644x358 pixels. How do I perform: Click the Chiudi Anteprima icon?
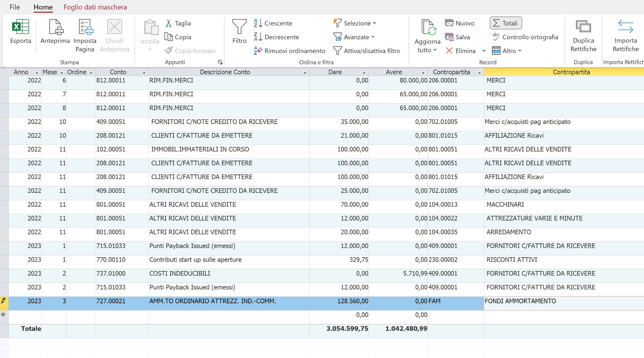[115, 27]
